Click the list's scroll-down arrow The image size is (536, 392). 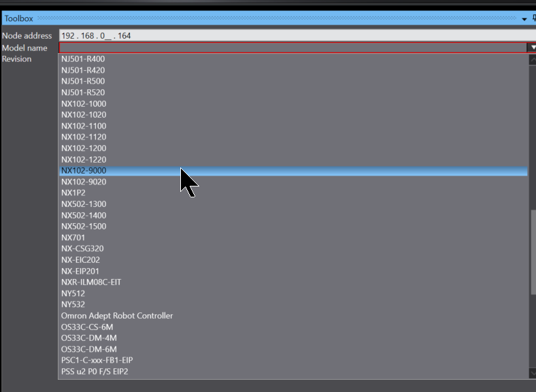[x=533, y=373]
